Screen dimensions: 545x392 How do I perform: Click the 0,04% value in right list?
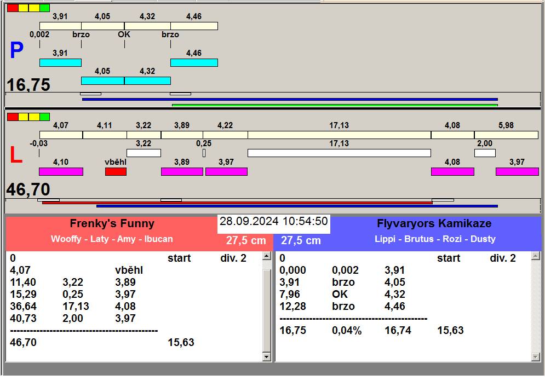point(347,331)
